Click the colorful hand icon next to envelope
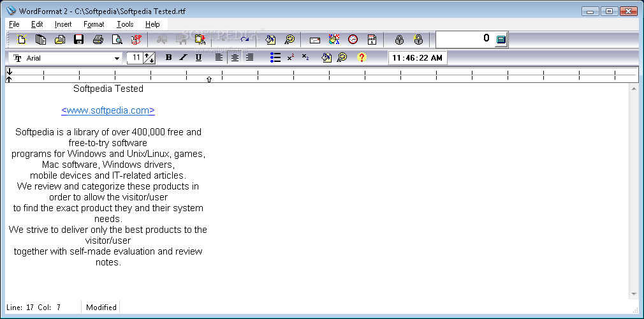 (334, 40)
